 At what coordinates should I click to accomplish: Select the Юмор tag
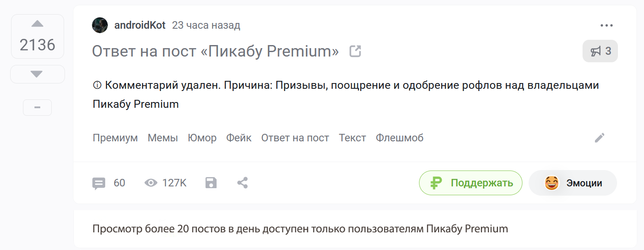click(202, 138)
